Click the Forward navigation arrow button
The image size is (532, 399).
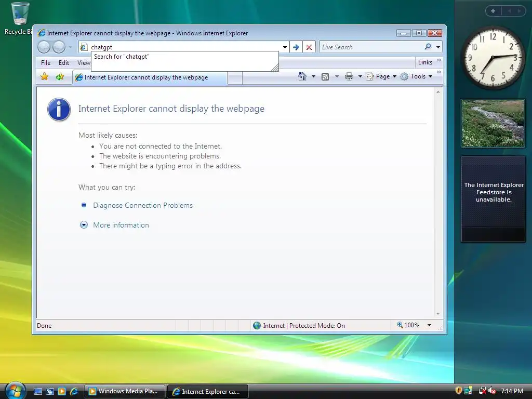[x=59, y=47]
